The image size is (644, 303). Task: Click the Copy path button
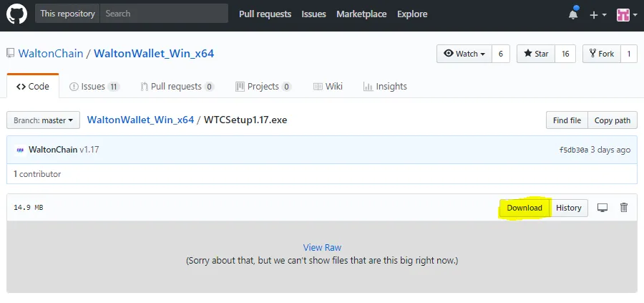pos(613,120)
